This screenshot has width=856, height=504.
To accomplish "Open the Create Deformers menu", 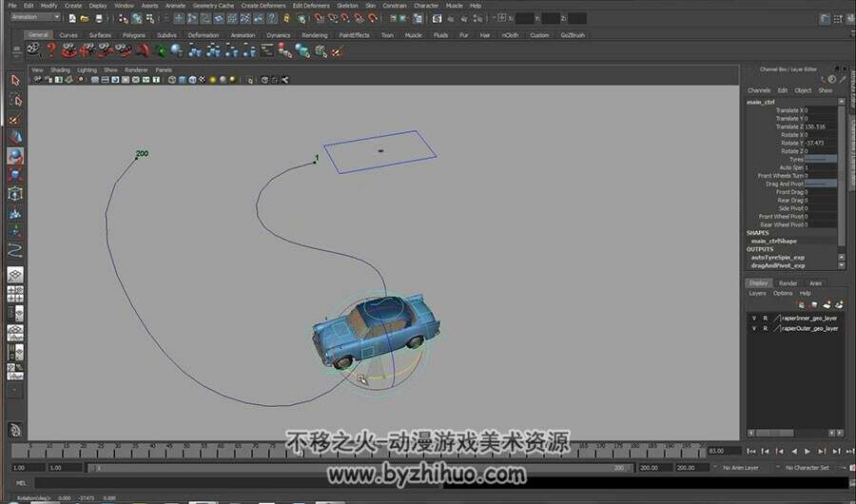I will point(263,6).
